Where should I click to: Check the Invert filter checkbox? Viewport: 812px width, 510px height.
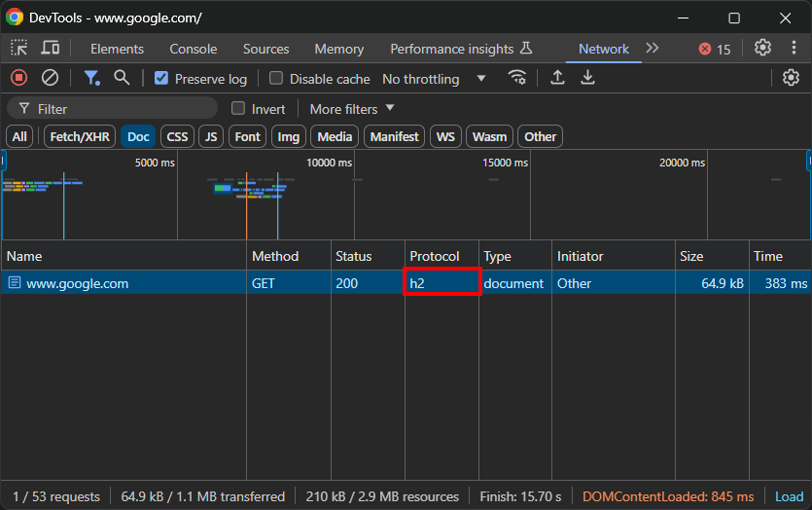(238, 109)
